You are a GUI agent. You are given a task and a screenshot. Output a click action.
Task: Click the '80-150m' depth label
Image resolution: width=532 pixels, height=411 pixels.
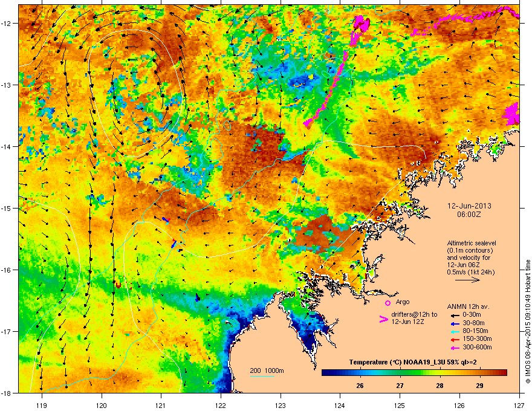[475, 331]
